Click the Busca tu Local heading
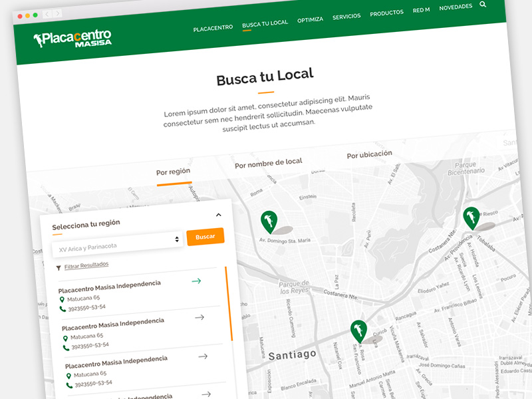The height and width of the screenshot is (399, 532). 265,77
